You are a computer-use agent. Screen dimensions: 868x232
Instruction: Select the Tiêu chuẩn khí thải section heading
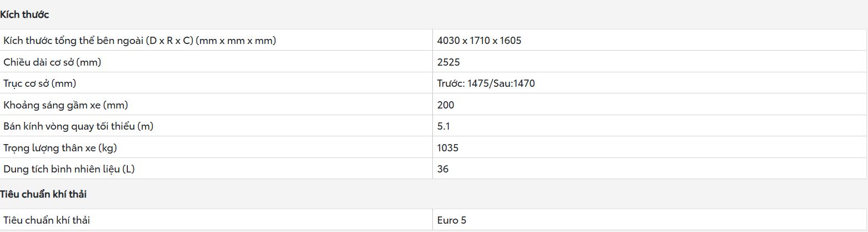point(43,194)
